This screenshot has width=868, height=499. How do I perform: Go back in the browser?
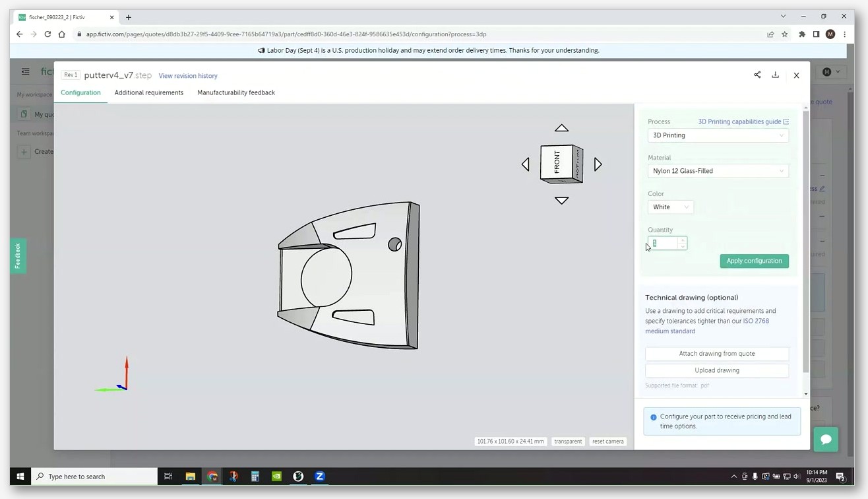point(19,34)
